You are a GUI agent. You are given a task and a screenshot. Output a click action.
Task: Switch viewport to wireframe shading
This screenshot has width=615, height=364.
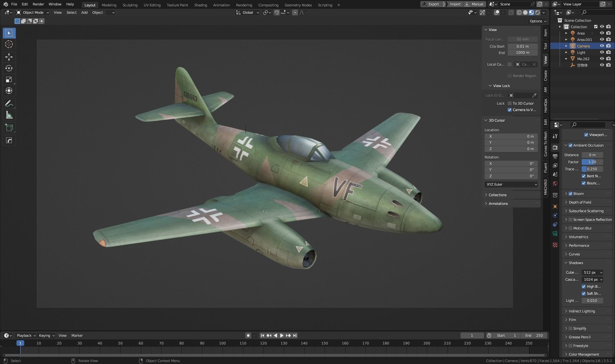[x=519, y=12]
